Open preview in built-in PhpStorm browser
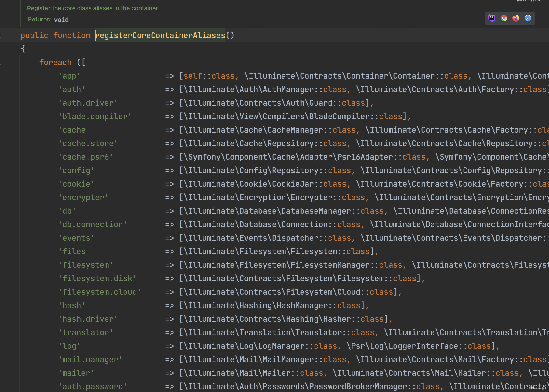The height and width of the screenshot is (392, 549). pos(491,18)
